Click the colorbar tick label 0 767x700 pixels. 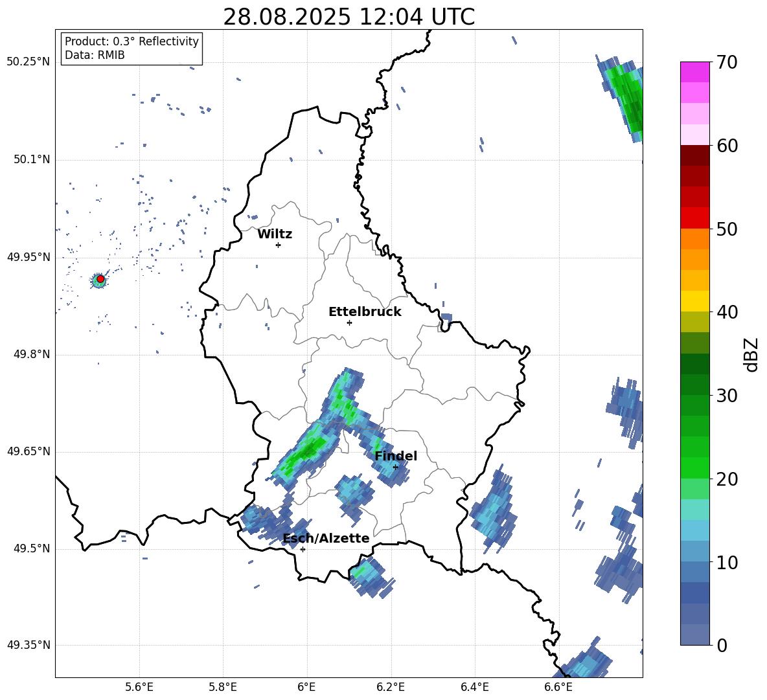pyautogui.click(x=722, y=645)
